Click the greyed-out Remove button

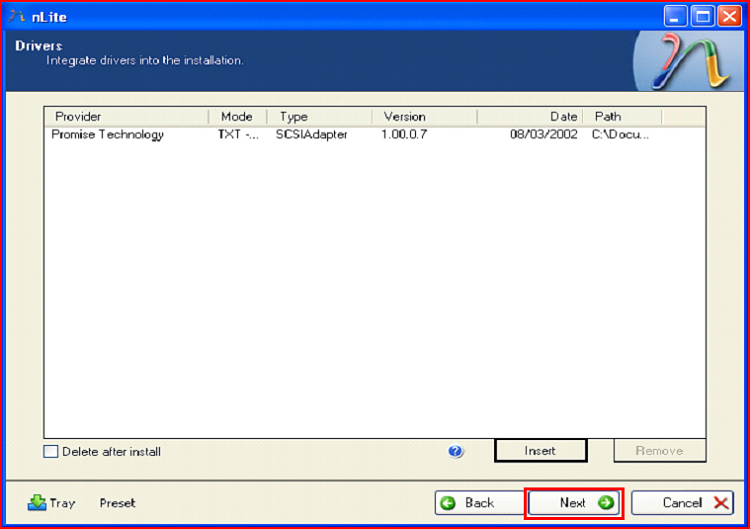(660, 451)
